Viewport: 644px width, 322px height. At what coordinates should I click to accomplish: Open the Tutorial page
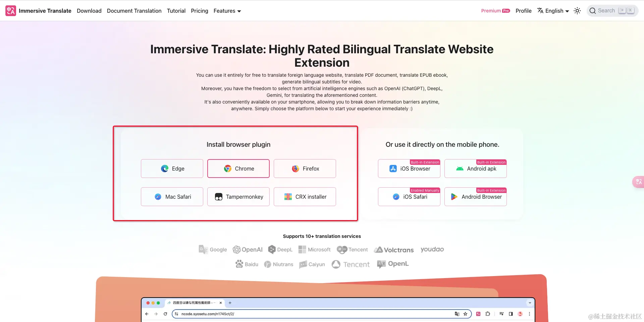pyautogui.click(x=176, y=11)
